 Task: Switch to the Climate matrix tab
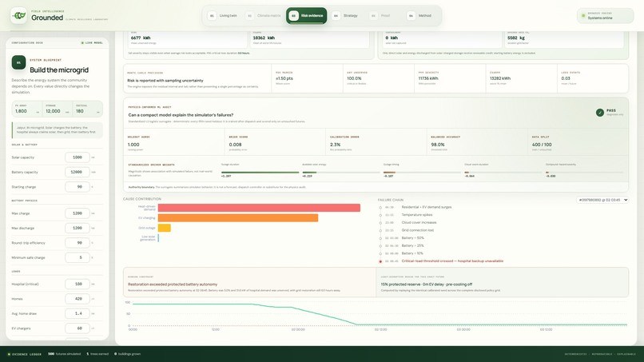tap(264, 16)
